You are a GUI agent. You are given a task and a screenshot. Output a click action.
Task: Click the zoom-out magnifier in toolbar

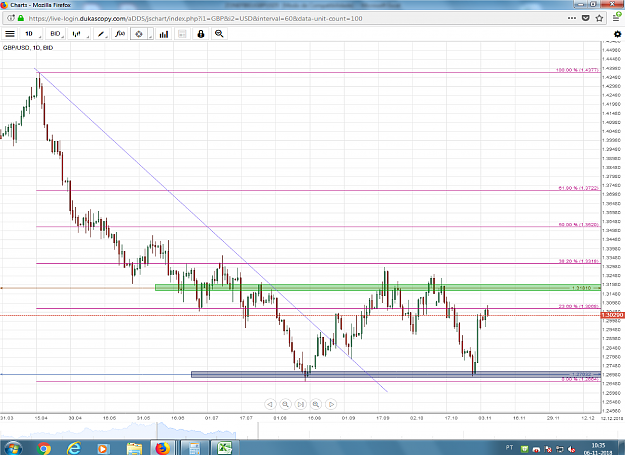(x=219, y=34)
